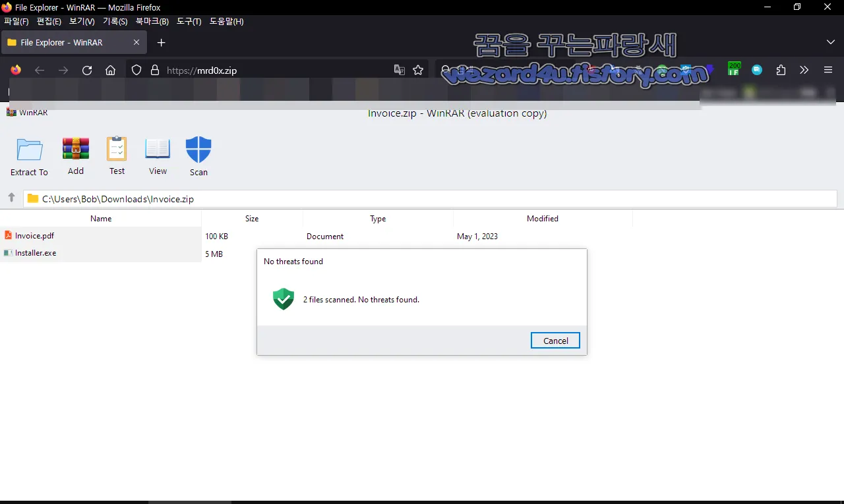This screenshot has height=504, width=844.
Task: Click the teal round extension icon
Action: point(757,70)
